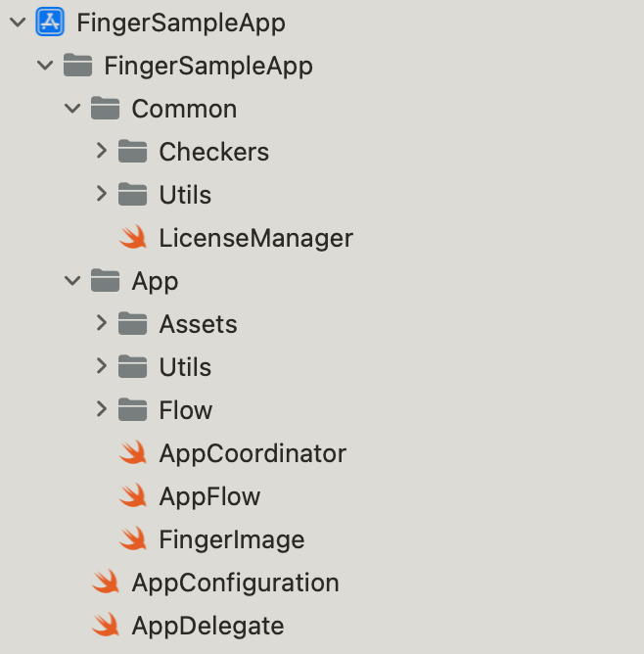The image size is (644, 654).
Task: Click the AppFlow Swift file icon
Action: tap(133, 495)
